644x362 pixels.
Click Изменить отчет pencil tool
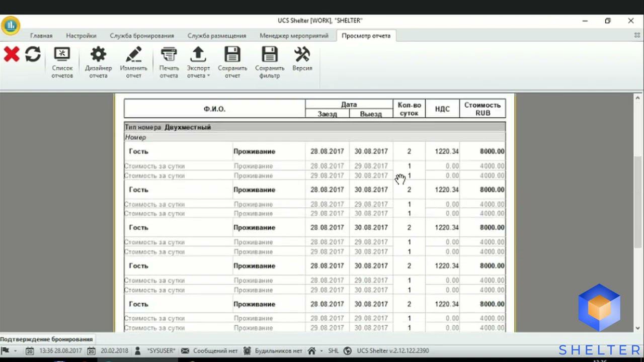tap(133, 62)
